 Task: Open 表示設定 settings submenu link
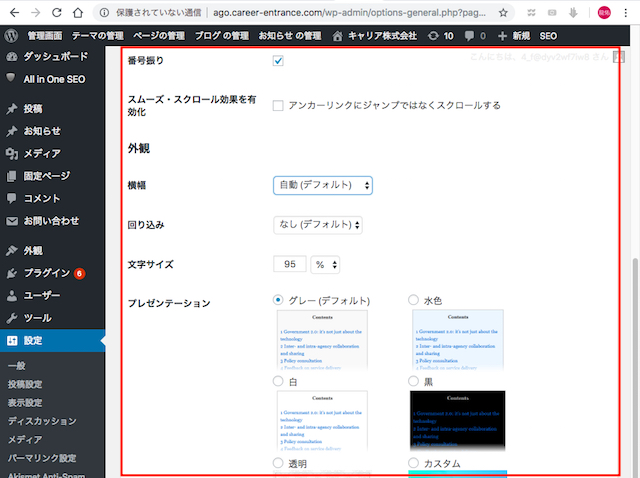point(25,402)
